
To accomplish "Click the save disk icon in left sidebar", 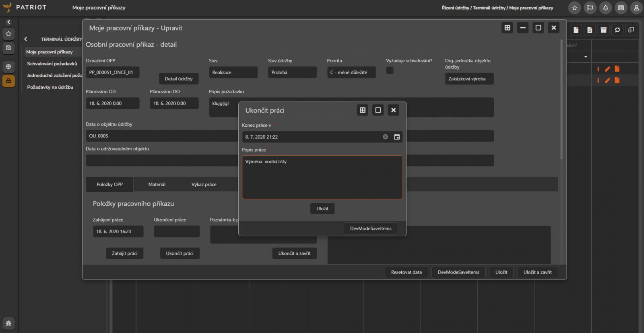I will (8, 48).
